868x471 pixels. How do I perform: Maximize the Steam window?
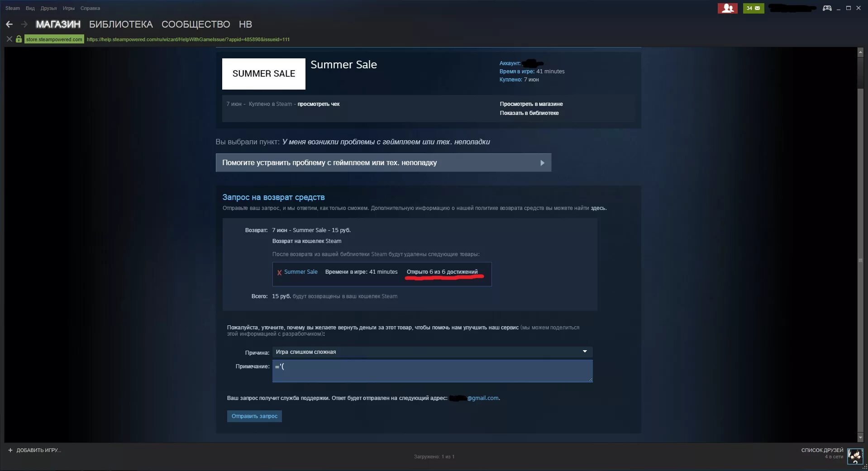click(x=848, y=8)
